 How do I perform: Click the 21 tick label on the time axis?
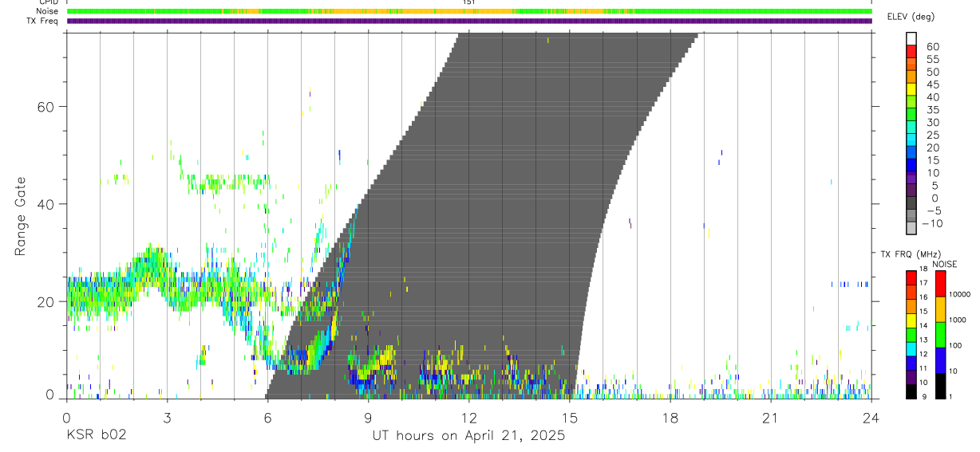point(770,417)
